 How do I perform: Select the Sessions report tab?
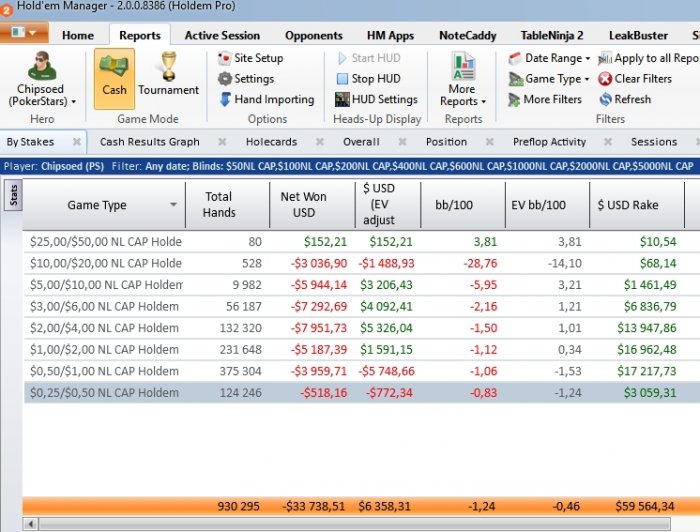(x=654, y=142)
